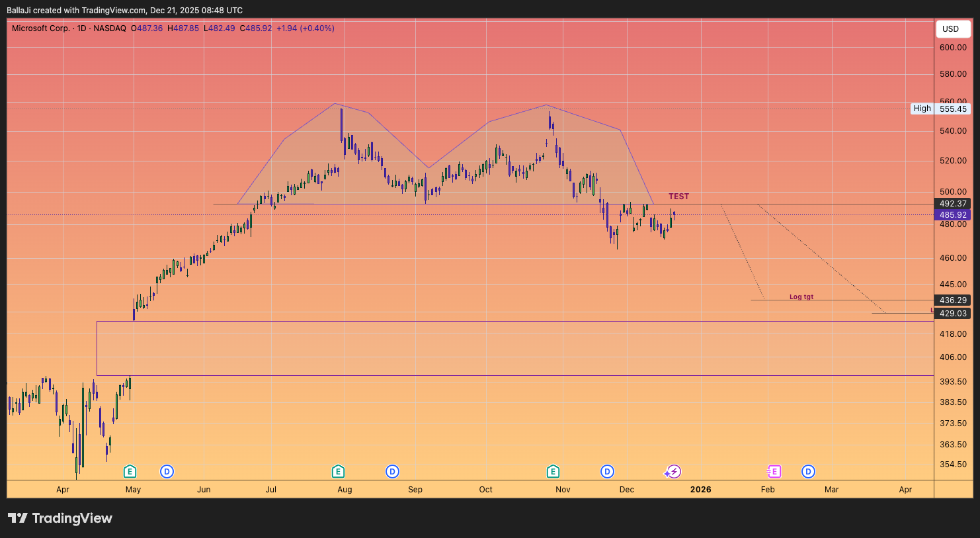Click the 2026 year label on time axis
Image resolution: width=980 pixels, height=538 pixels.
pyautogui.click(x=701, y=490)
